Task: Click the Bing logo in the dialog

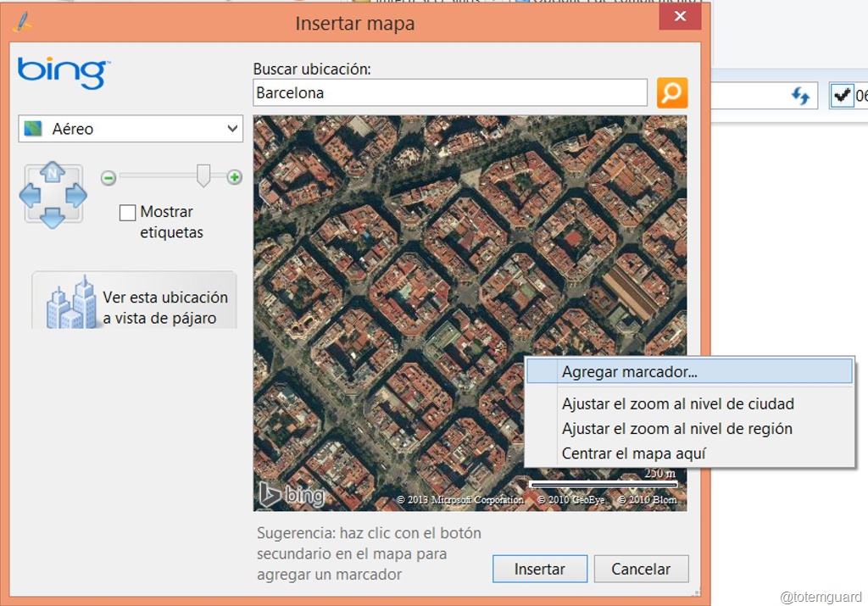Action: click(x=64, y=72)
